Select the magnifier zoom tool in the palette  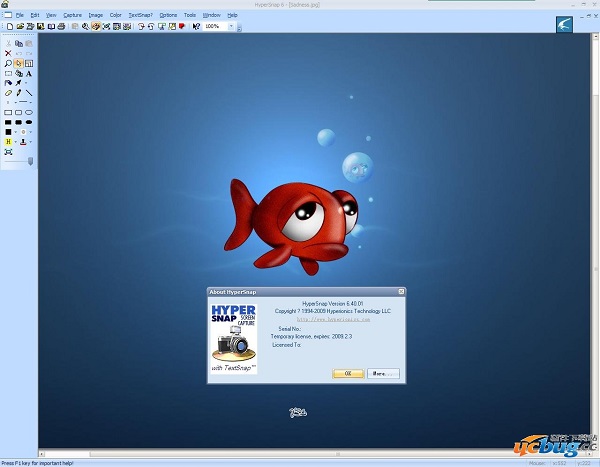click(8, 64)
